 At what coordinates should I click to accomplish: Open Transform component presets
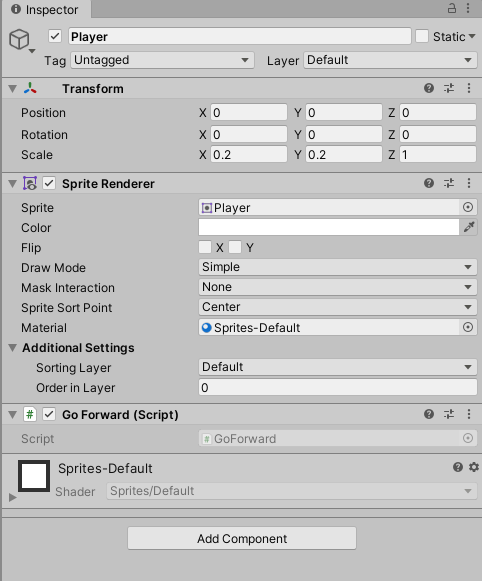(449, 88)
